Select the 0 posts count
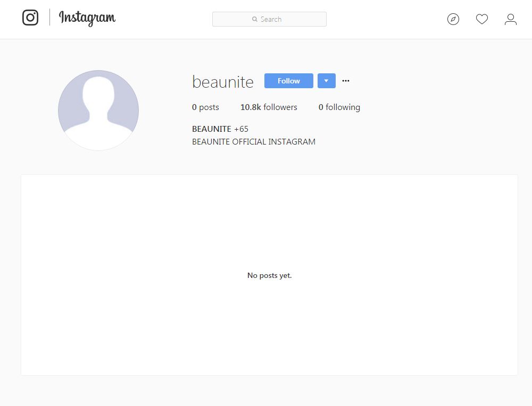Viewport: 532px width, 406px height. [x=205, y=107]
